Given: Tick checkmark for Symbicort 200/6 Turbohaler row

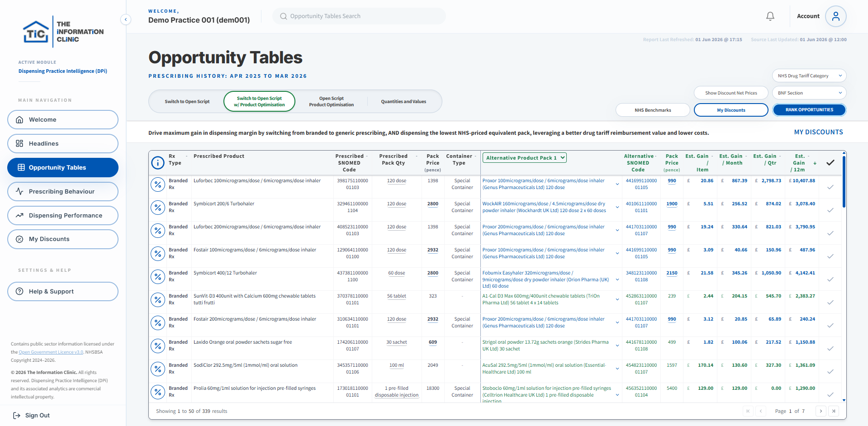Looking at the screenshot, I should coord(830,210).
